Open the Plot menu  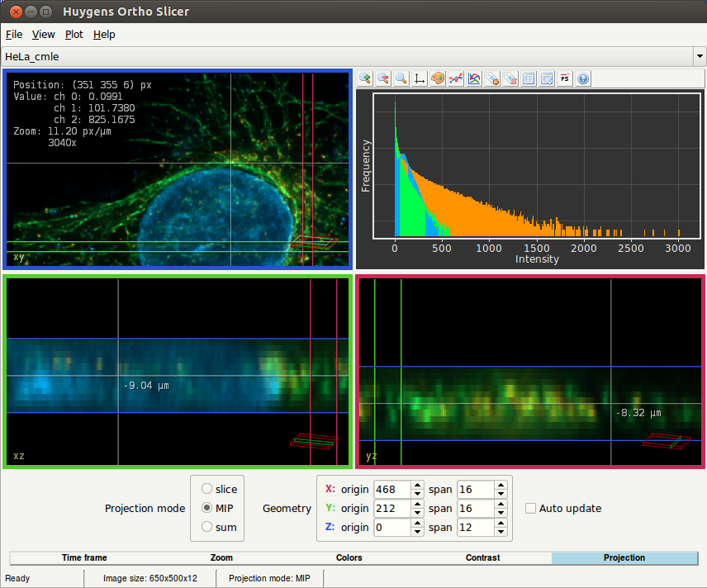74,35
